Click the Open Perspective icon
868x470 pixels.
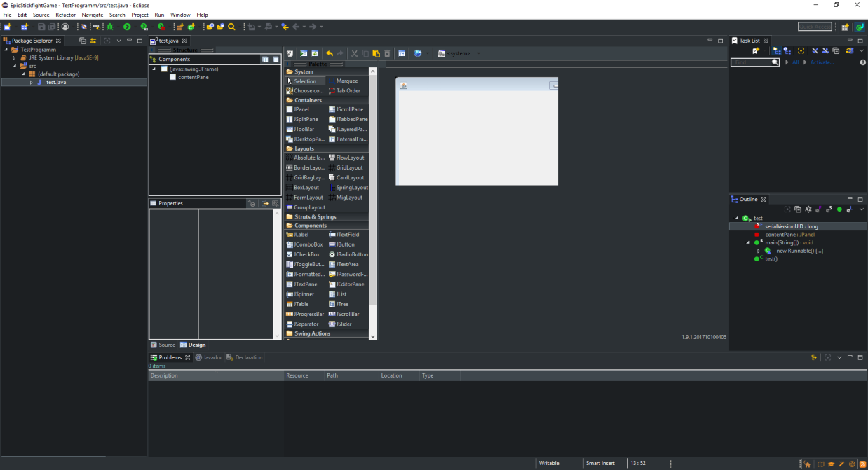coord(845,27)
